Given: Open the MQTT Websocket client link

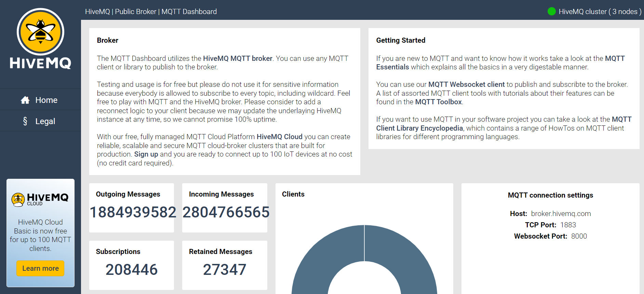Looking at the screenshot, I should click(466, 84).
